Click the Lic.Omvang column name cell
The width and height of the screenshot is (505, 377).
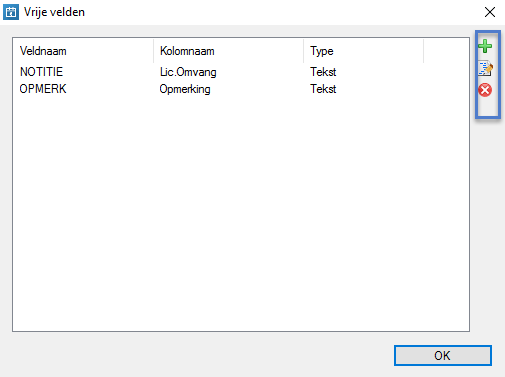[x=188, y=72]
